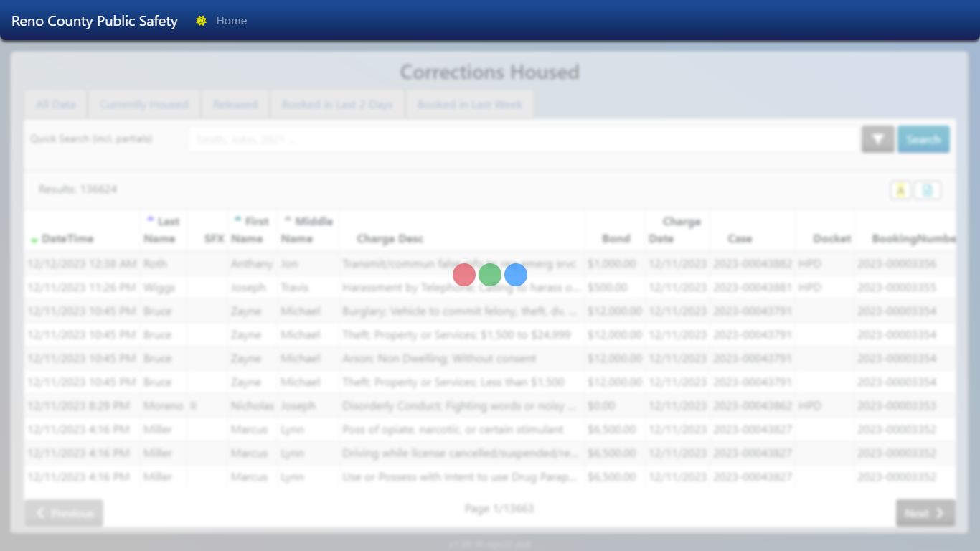Screen dimensions: 980x551
Task: Click booking number 2023-00003355
Action: tap(897, 288)
